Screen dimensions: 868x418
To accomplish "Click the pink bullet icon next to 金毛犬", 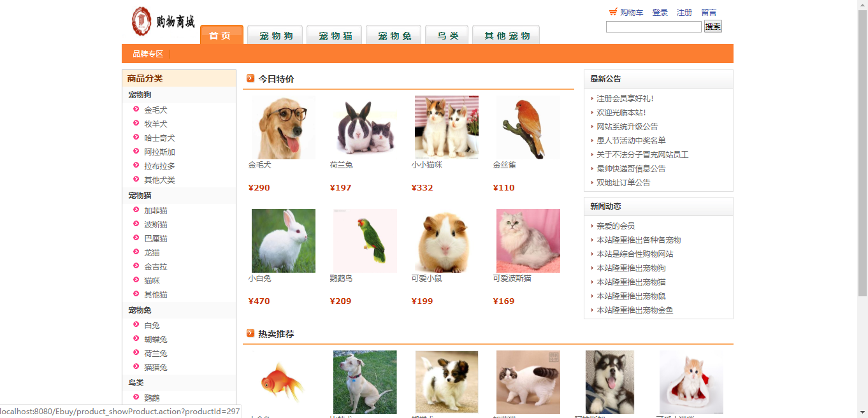I will (x=136, y=109).
